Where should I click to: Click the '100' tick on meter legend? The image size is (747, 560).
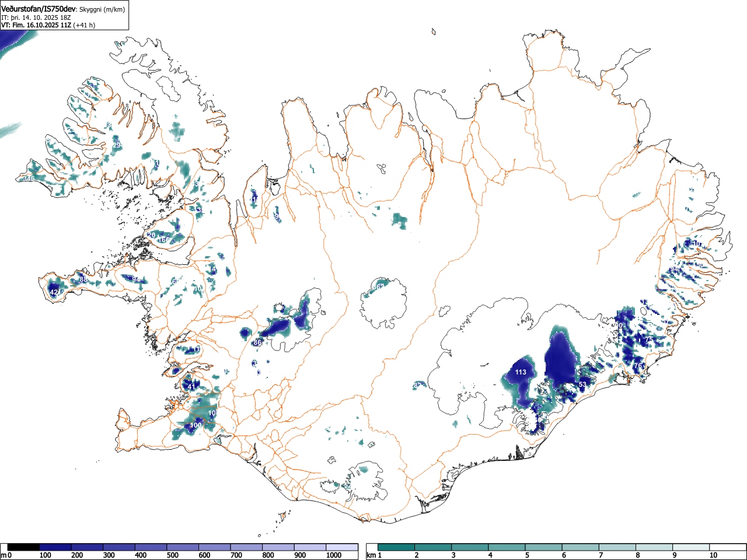(45, 555)
